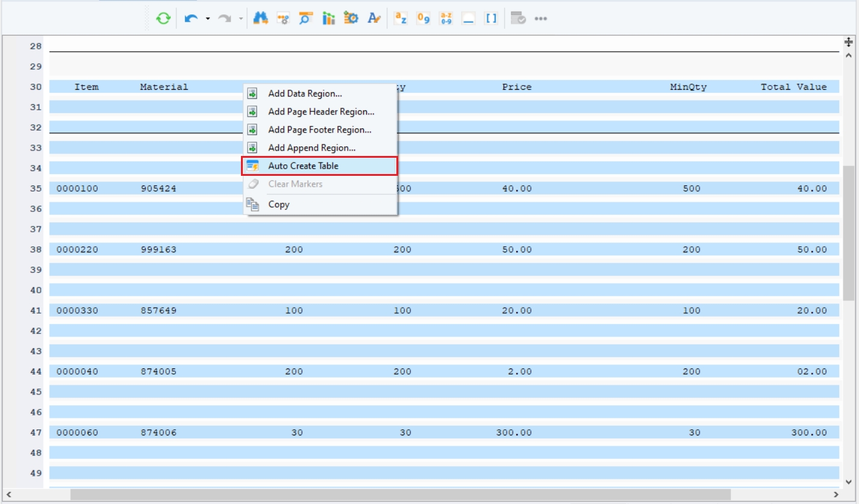Click 'Copy' in the context menu

click(x=278, y=204)
